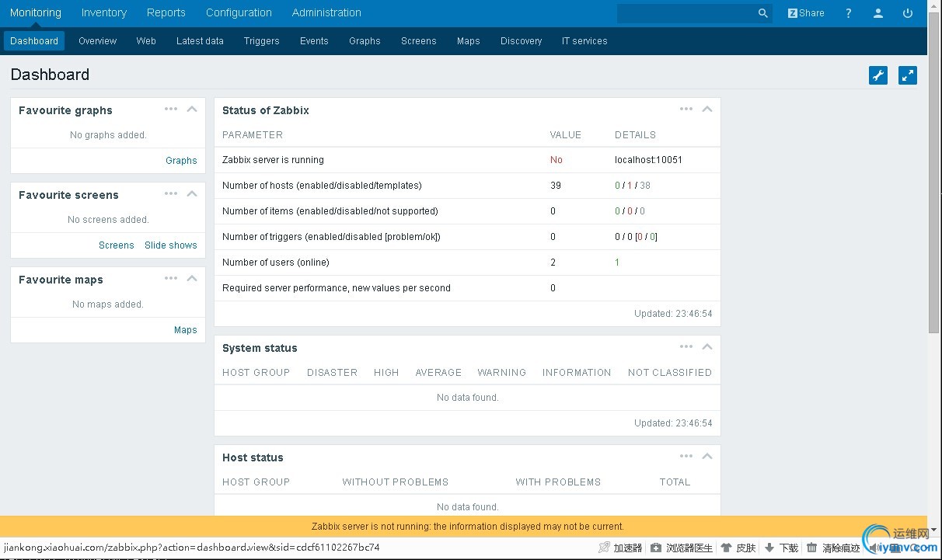The height and width of the screenshot is (560, 942).
Task: Toggle fullscreen mode icon
Action: pos(907,75)
